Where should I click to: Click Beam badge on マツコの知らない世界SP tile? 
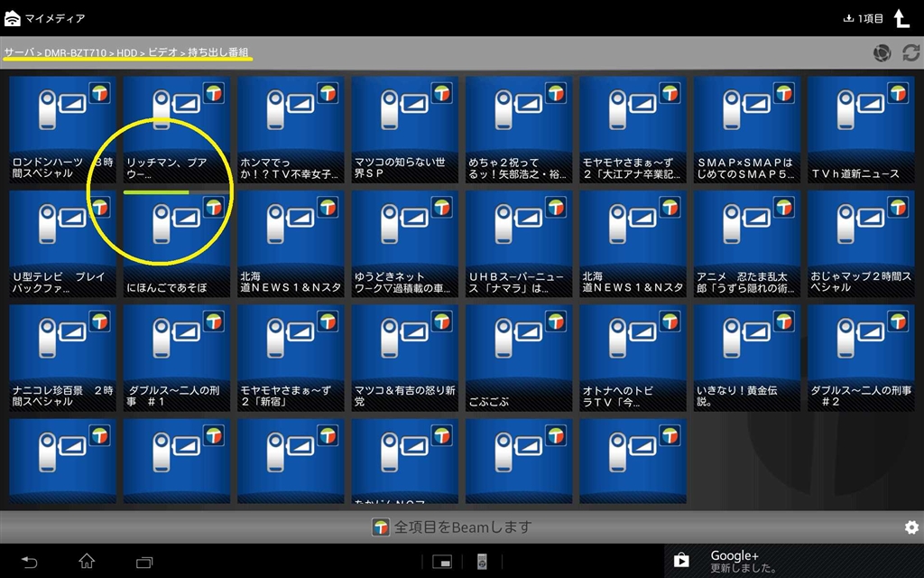[x=442, y=93]
